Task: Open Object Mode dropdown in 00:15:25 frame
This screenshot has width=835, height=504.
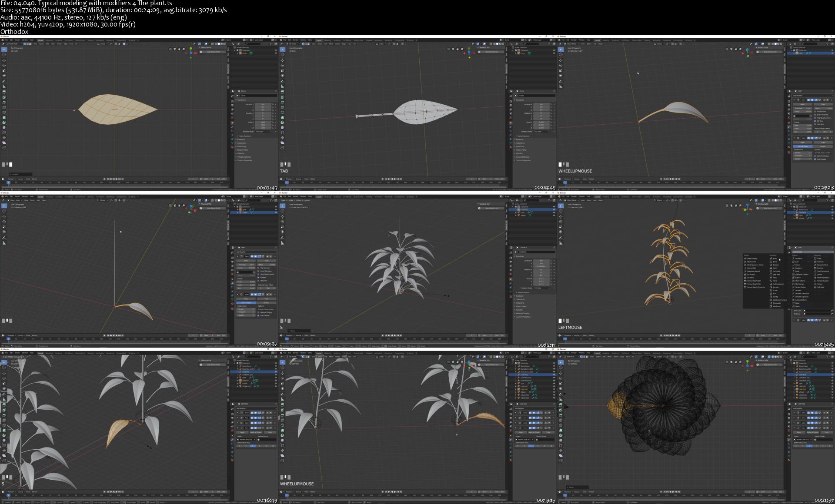Action: tap(571, 200)
